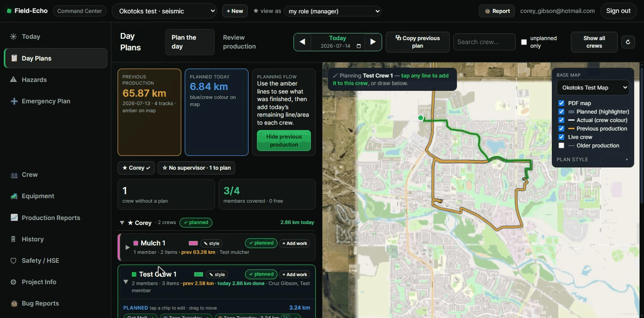Enable Older production layer checkbox
The height and width of the screenshot is (318, 644).
[561, 146]
